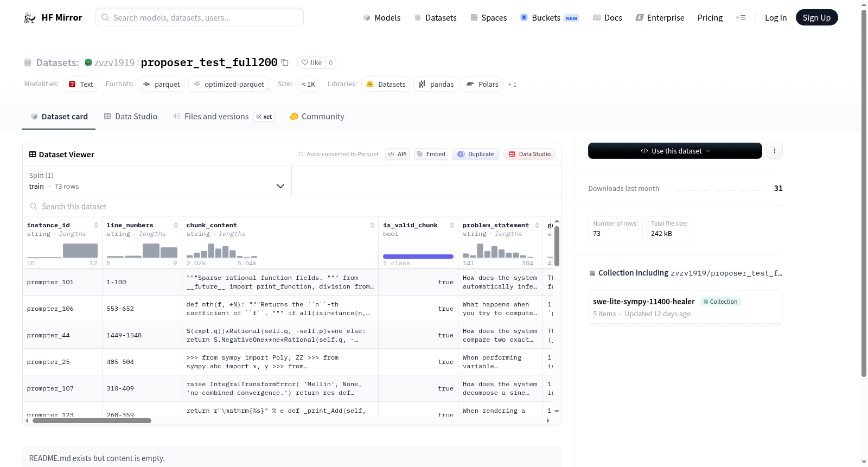The height and width of the screenshot is (467, 868).
Task: Click the table's vertical scrollbar thumb
Action: (x=557, y=246)
